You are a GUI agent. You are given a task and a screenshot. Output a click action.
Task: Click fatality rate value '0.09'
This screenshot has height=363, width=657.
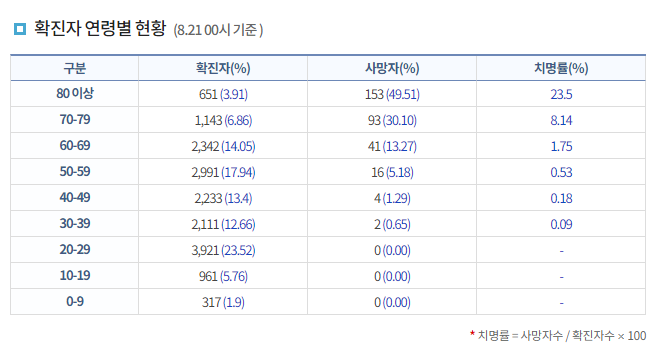pyautogui.click(x=561, y=225)
